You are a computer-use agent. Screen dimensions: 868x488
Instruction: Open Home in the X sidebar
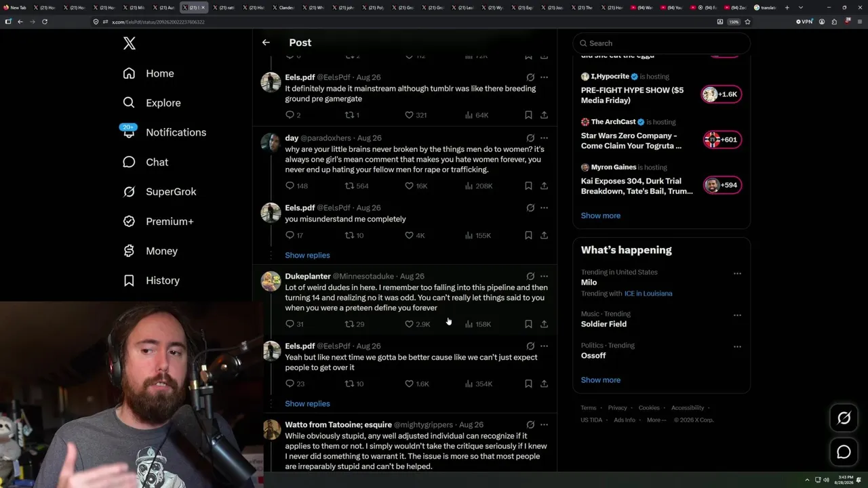point(149,73)
